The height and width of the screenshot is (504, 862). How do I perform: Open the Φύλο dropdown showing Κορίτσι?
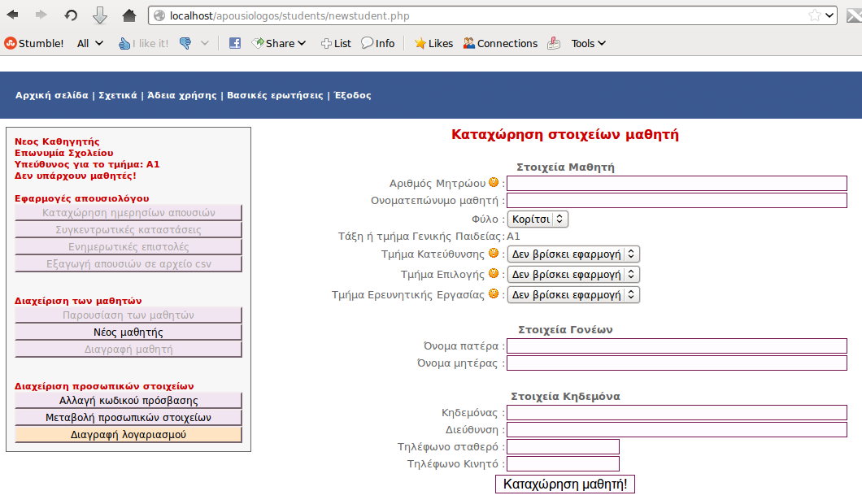(x=538, y=219)
